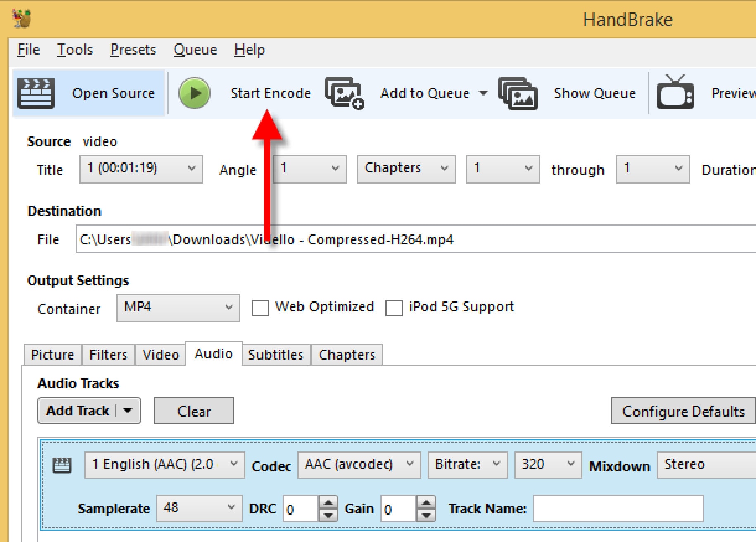The height and width of the screenshot is (542, 756).
Task: Click the Track Name input field
Action: click(x=618, y=509)
